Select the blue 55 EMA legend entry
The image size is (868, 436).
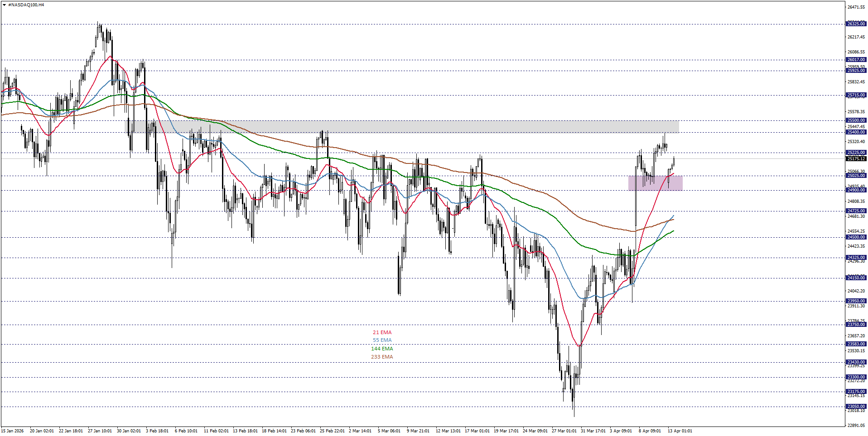coord(383,340)
